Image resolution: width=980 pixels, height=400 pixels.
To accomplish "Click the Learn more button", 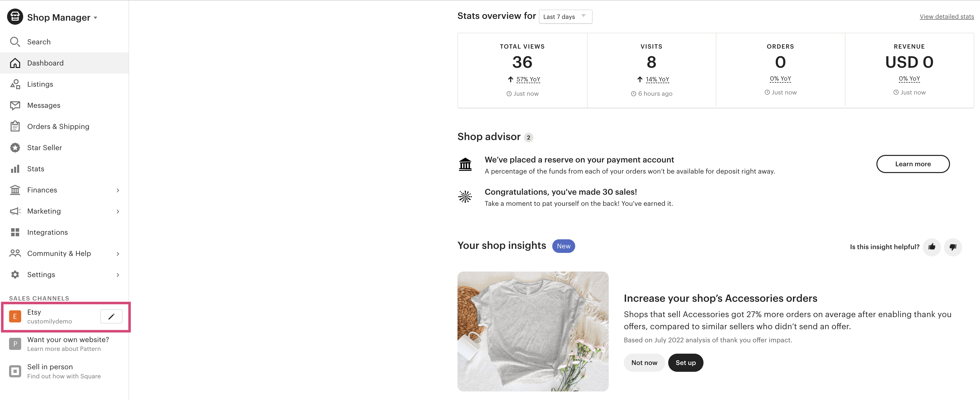I will (x=913, y=164).
